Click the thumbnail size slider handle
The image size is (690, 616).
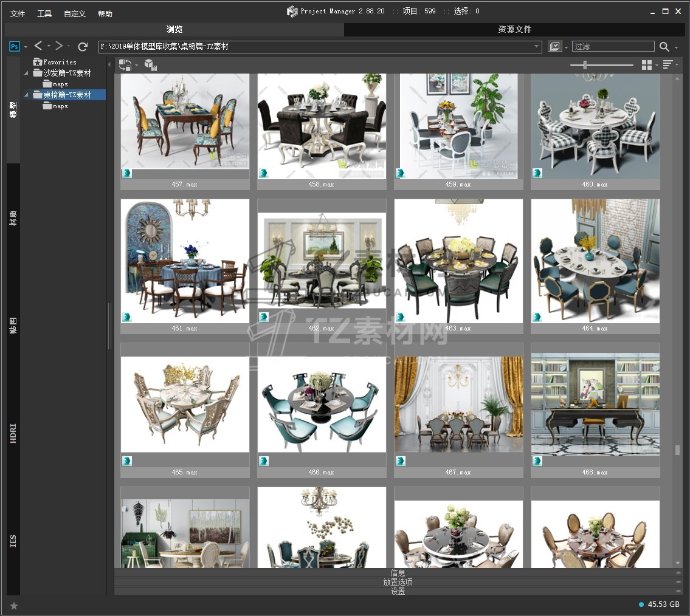(x=585, y=65)
